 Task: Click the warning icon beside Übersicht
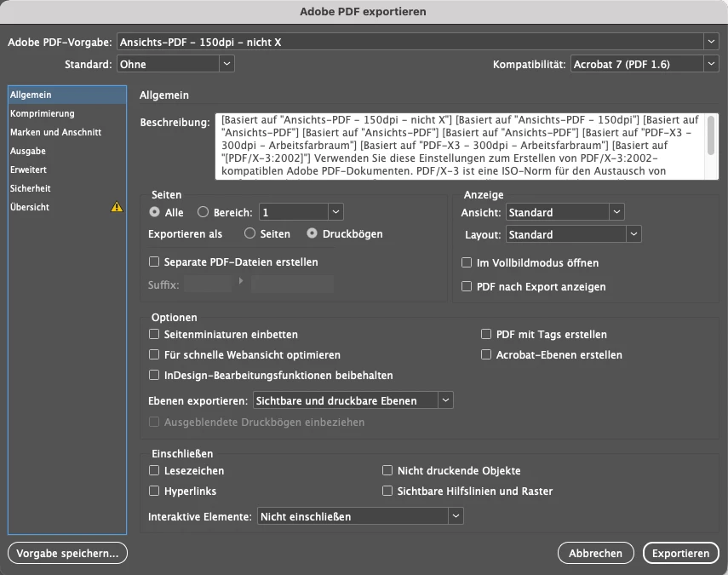click(117, 207)
